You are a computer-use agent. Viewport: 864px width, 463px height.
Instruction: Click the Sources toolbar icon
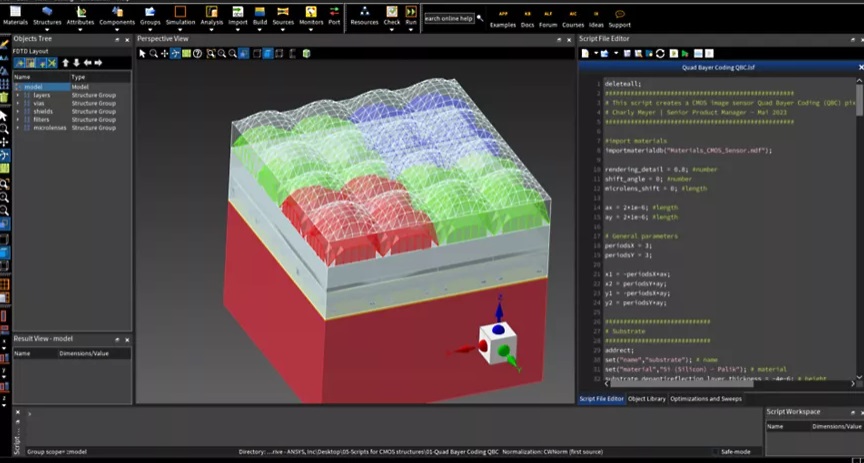click(x=282, y=12)
